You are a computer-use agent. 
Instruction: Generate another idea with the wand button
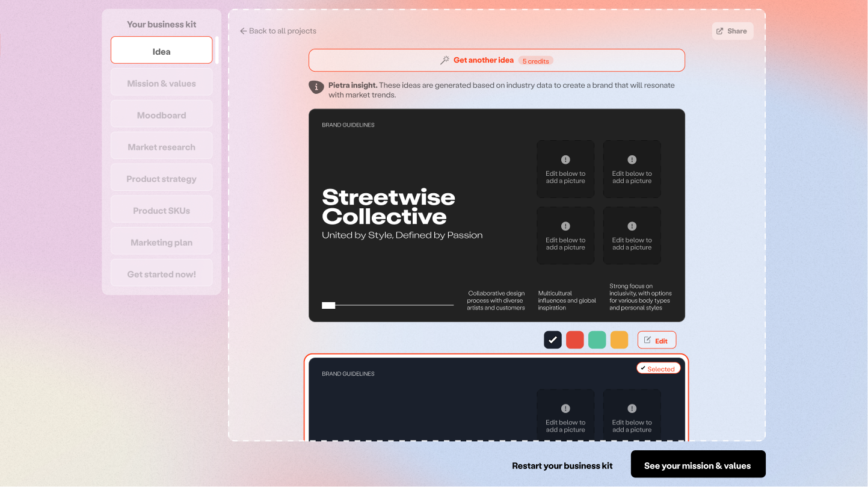[497, 60]
